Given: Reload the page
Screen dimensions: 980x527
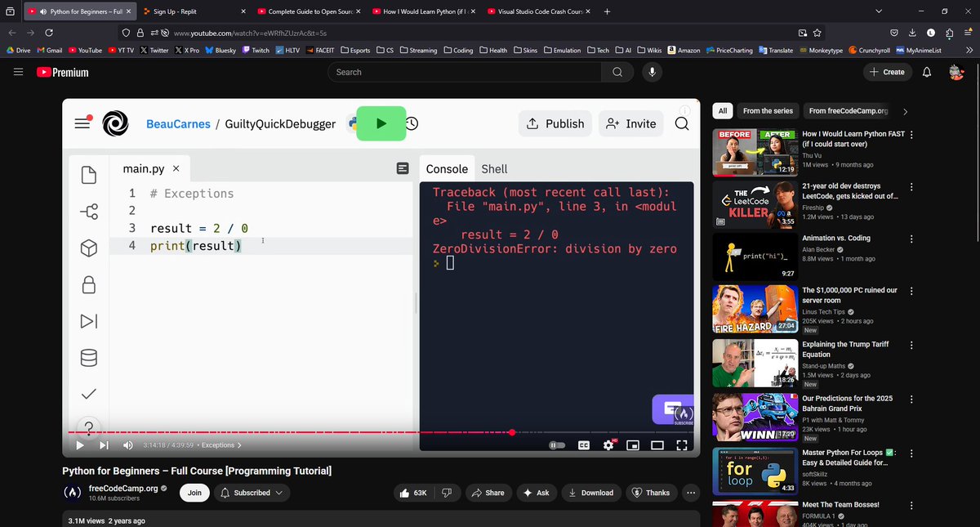Looking at the screenshot, I should [49, 33].
